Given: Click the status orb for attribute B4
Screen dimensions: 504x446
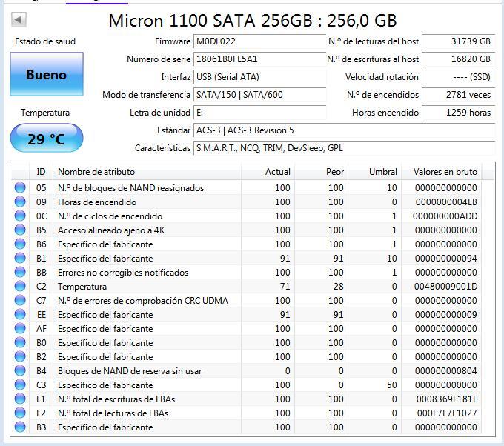Looking at the screenshot, I should [20, 371].
